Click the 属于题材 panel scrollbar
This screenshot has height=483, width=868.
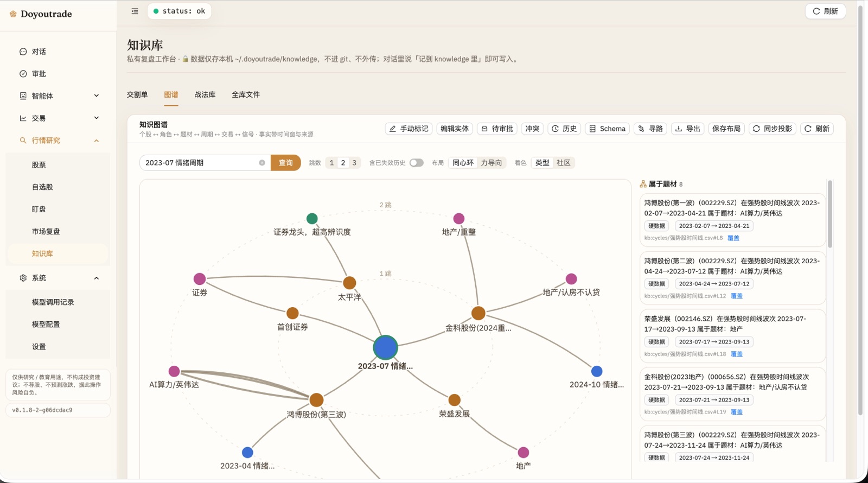tap(830, 214)
